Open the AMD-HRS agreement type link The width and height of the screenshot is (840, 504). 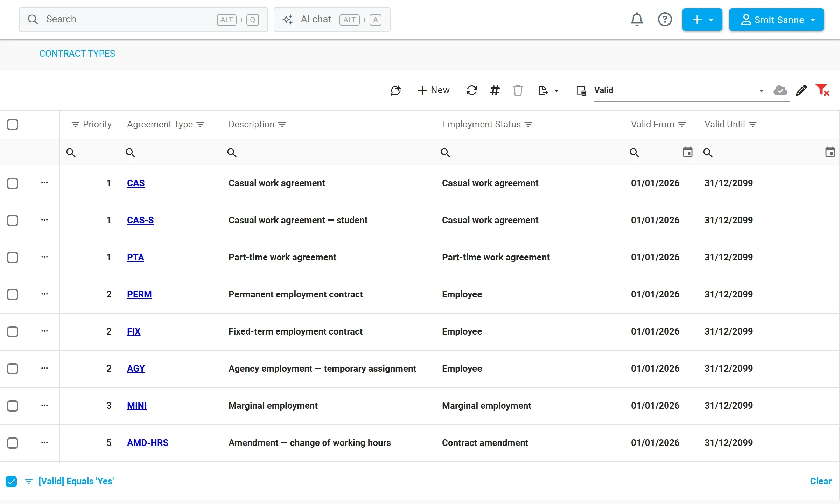(x=148, y=443)
